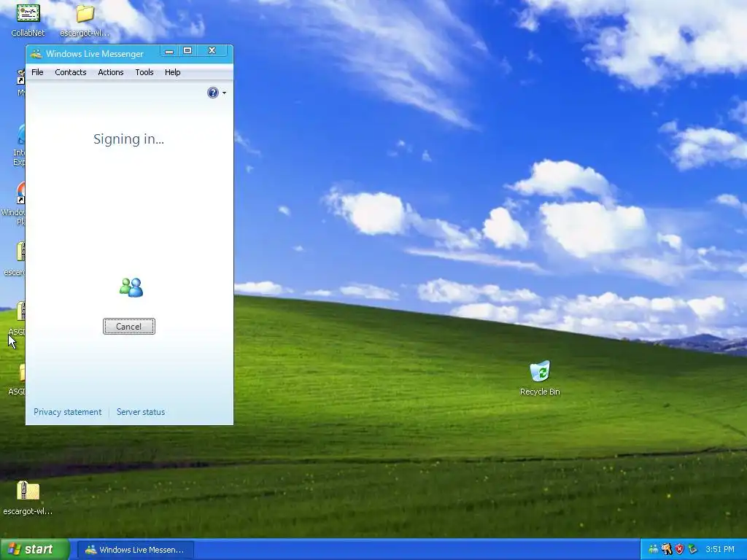Open the Privacy statement link

68,412
